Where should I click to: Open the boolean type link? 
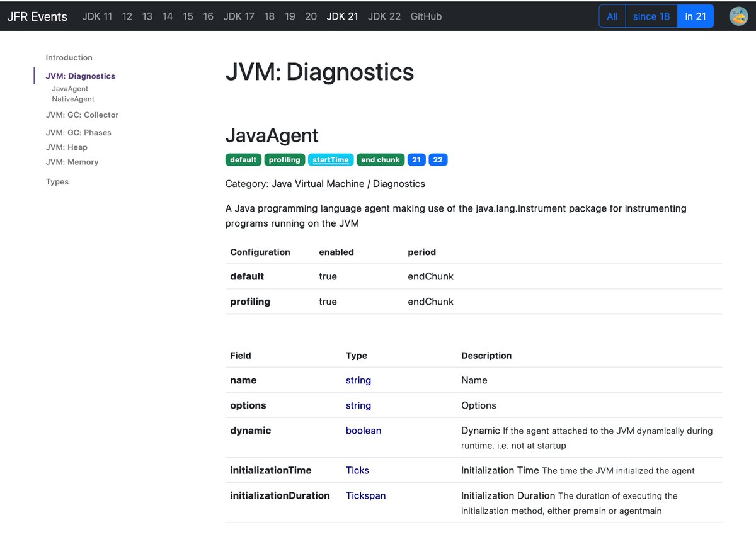tap(364, 431)
